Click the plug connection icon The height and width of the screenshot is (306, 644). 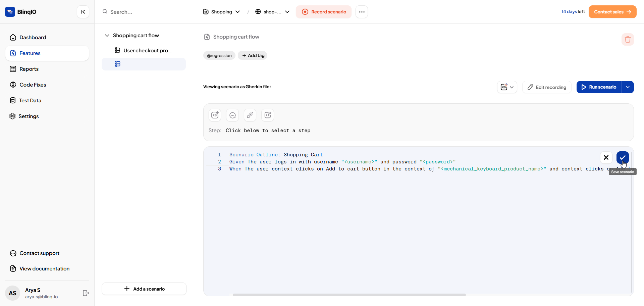tap(250, 115)
